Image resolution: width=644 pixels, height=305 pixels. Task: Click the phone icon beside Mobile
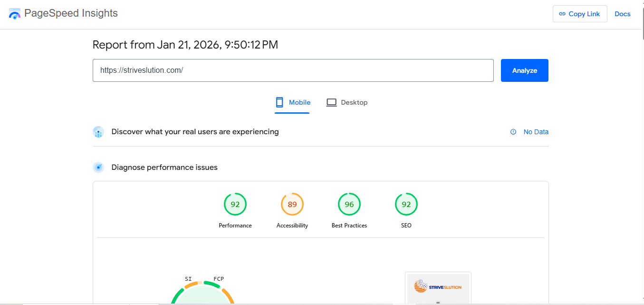click(x=279, y=102)
